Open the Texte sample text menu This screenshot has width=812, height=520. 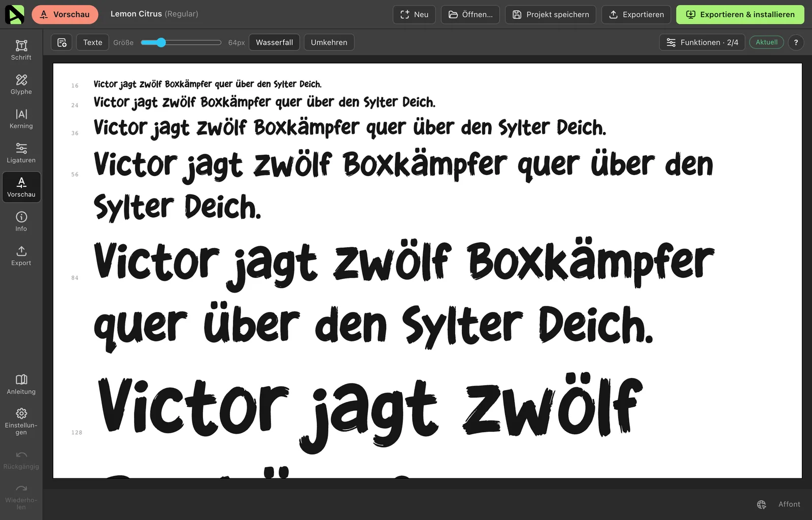pyautogui.click(x=93, y=42)
